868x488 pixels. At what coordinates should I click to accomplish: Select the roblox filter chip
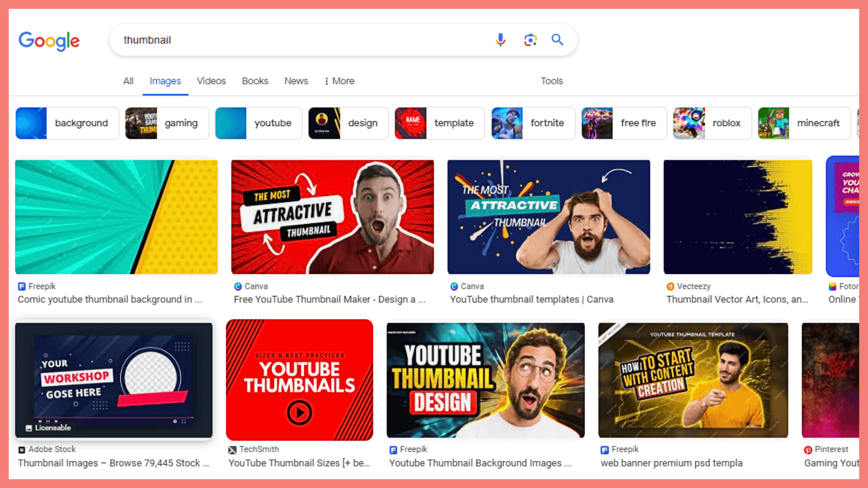[712, 123]
